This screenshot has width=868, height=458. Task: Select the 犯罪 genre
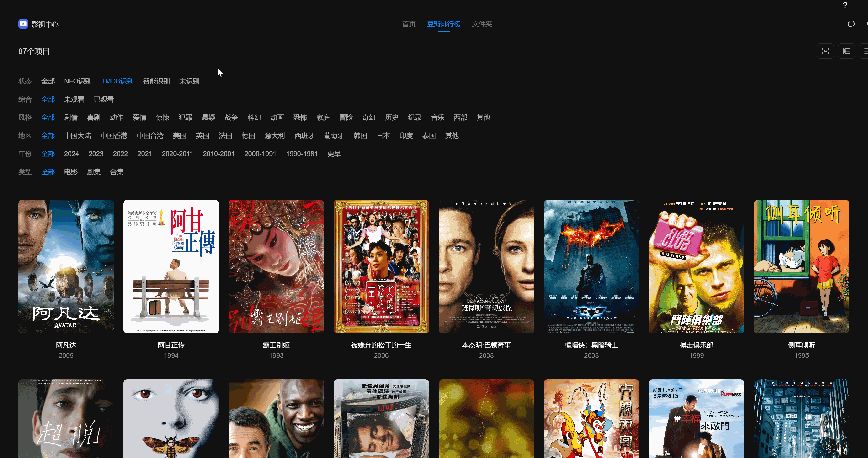[185, 117]
